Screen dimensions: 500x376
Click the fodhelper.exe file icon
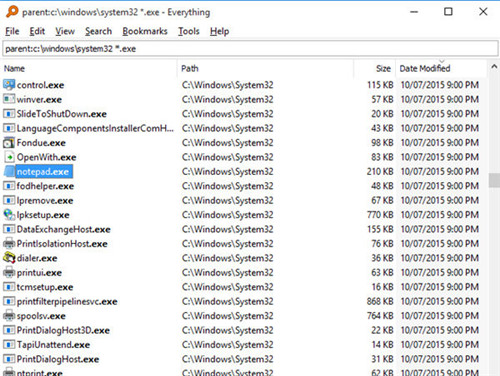click(9, 186)
